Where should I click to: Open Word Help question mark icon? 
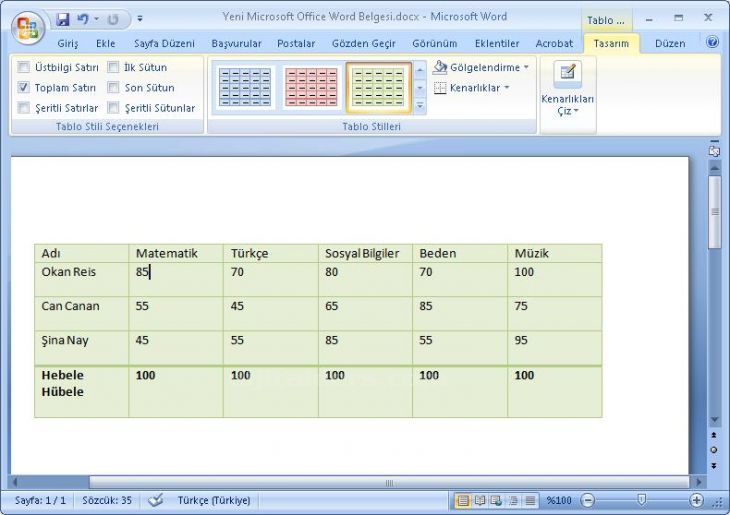click(x=712, y=42)
